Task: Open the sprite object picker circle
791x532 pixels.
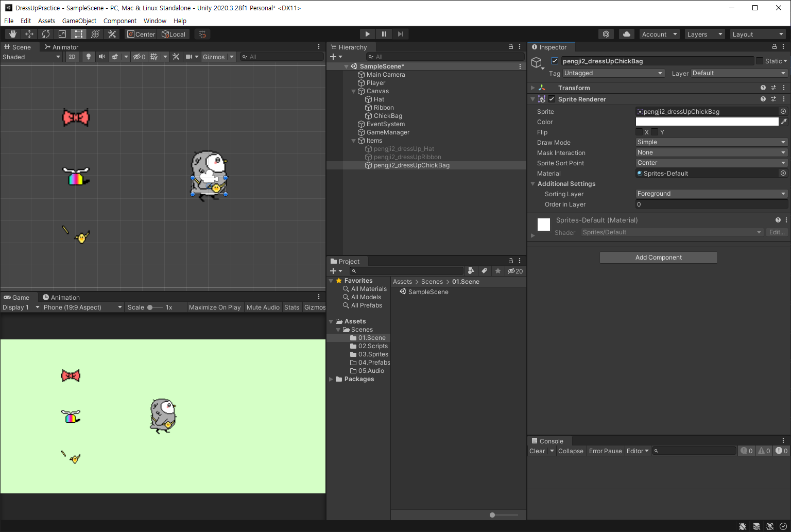Action: pos(783,111)
